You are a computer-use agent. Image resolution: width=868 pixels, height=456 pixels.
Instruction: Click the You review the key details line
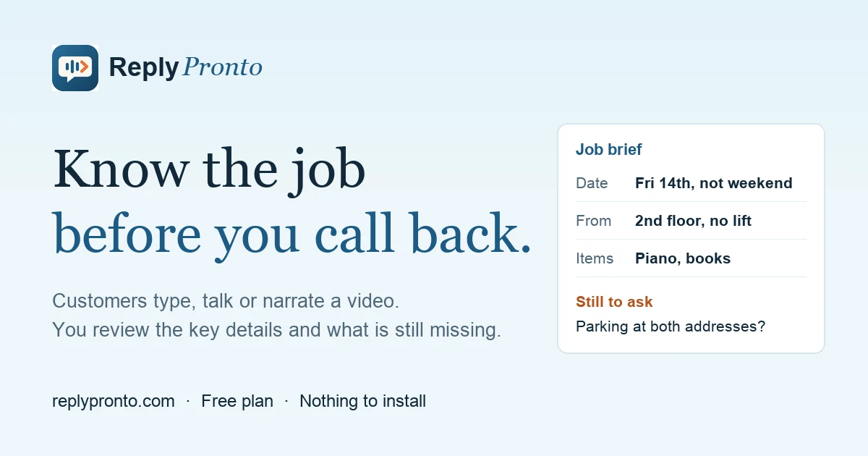coord(276,330)
